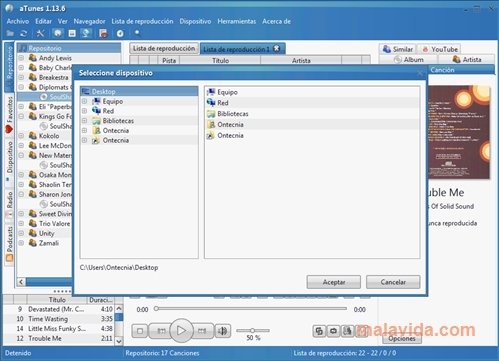Toggle the mute speaker button
The image size is (499, 361).
coord(223,331)
